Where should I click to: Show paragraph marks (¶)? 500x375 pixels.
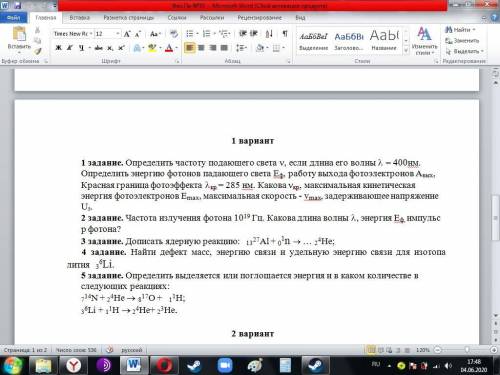coord(285,34)
